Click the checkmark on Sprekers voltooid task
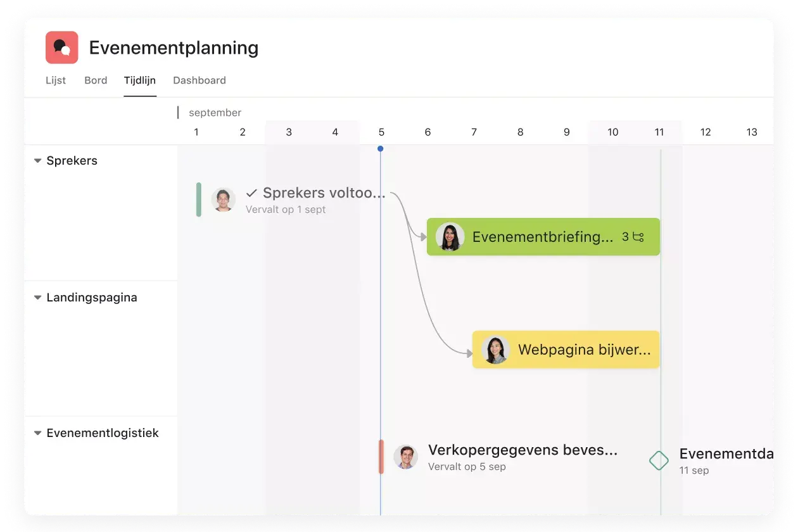Screen dimensions: 798x532 [251, 193]
